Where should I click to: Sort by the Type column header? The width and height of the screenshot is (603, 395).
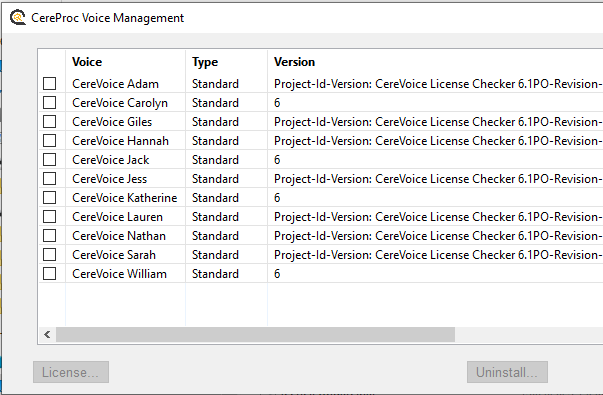pyautogui.click(x=205, y=62)
